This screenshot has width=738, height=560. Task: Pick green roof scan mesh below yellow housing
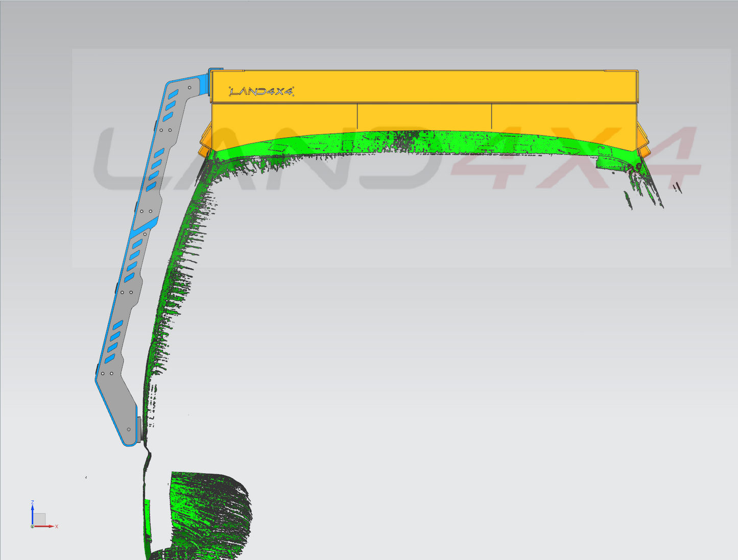pyautogui.click(x=409, y=142)
